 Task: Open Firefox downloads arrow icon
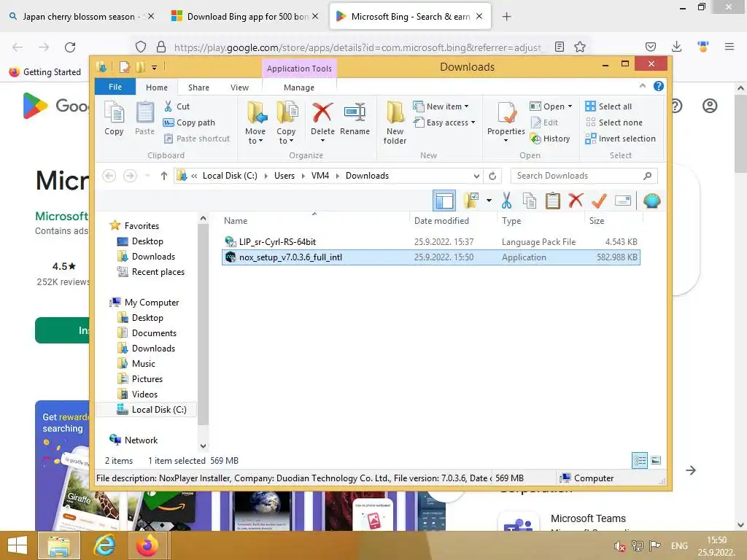[676, 47]
